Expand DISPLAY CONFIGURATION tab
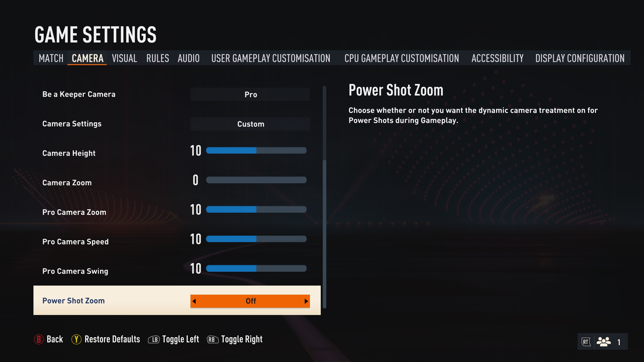This screenshot has height=362, width=644. coord(580,58)
